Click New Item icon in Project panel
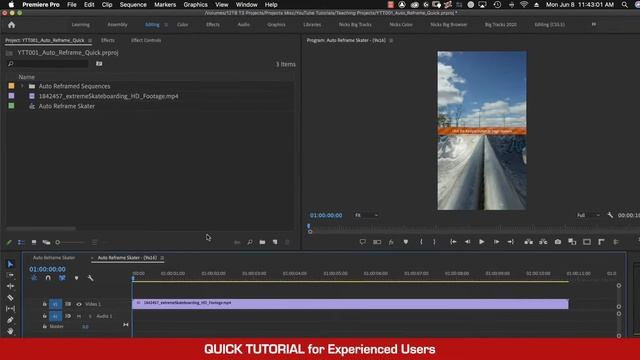Image resolution: width=640 pixels, height=360 pixels. pyautogui.click(x=275, y=242)
